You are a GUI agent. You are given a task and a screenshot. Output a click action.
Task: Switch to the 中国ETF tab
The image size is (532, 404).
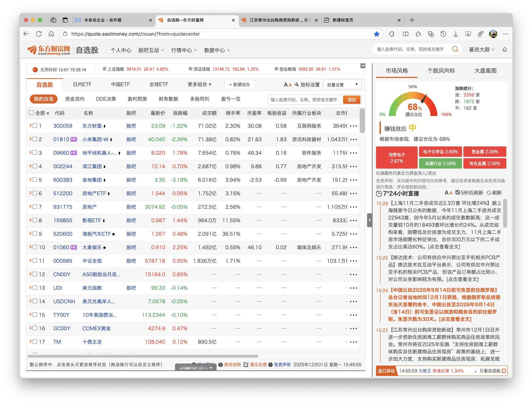120,84
